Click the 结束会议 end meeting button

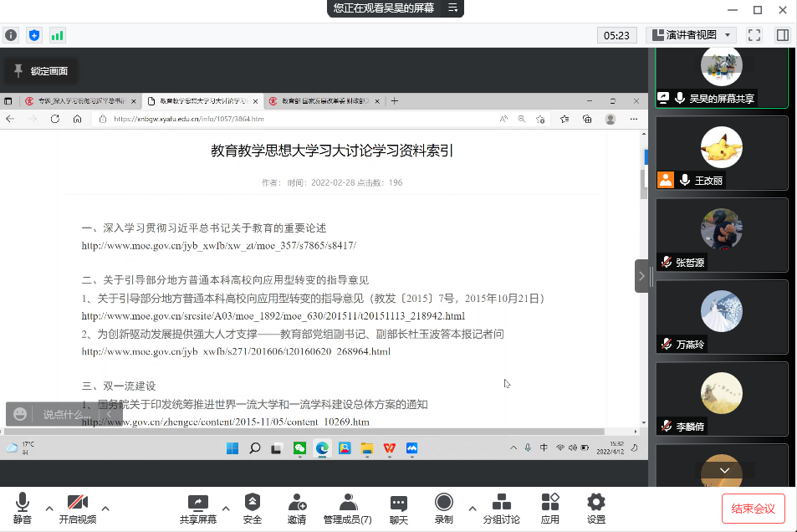pos(753,508)
